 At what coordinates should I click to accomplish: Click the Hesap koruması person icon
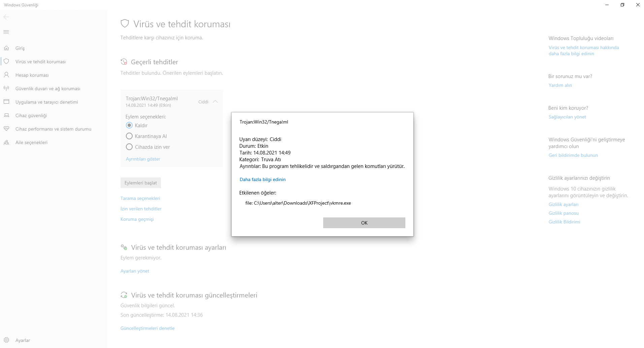[x=6, y=75]
